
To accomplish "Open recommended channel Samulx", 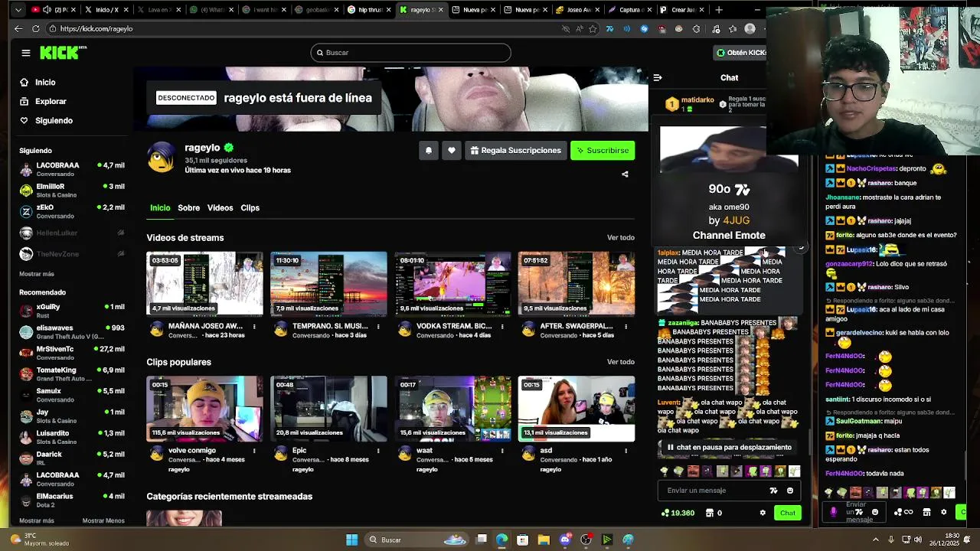I will point(72,395).
